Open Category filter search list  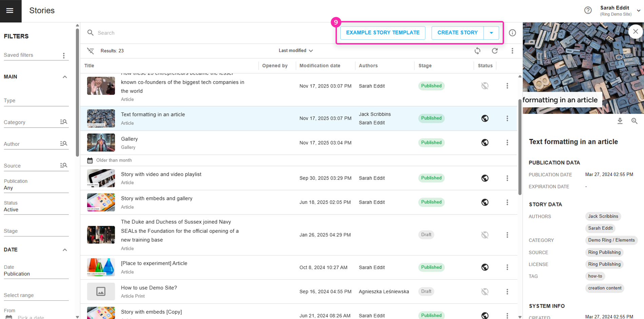click(x=63, y=122)
